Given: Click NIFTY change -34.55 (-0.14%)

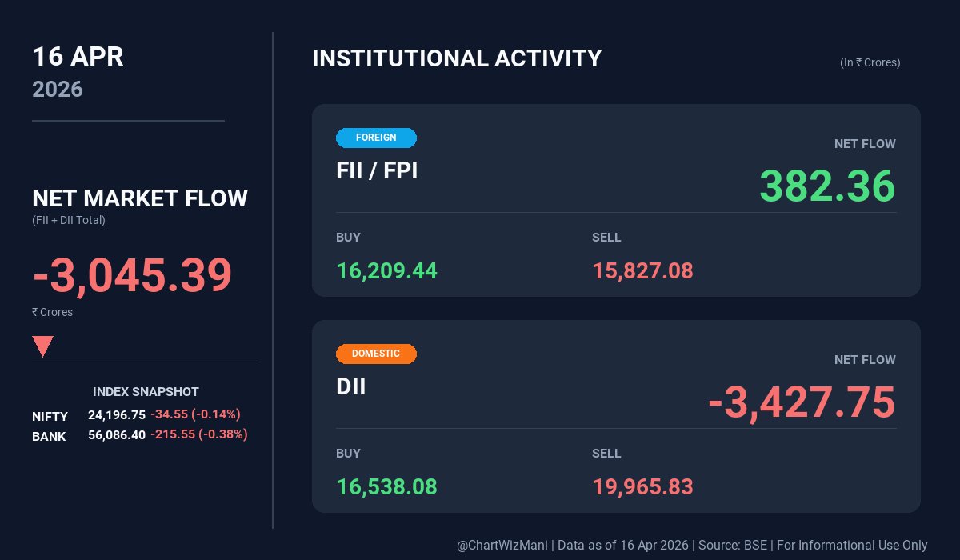Looking at the screenshot, I should pos(195,414).
